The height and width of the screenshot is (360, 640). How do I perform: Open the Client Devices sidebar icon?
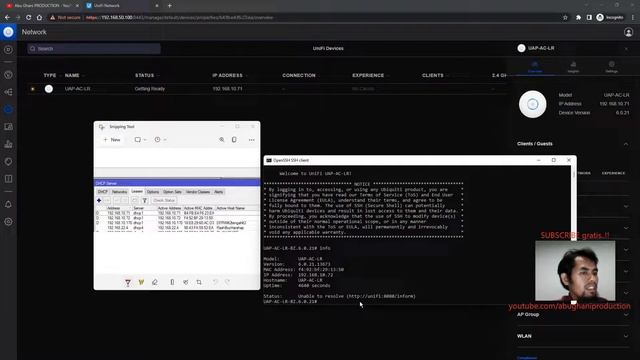8,127
